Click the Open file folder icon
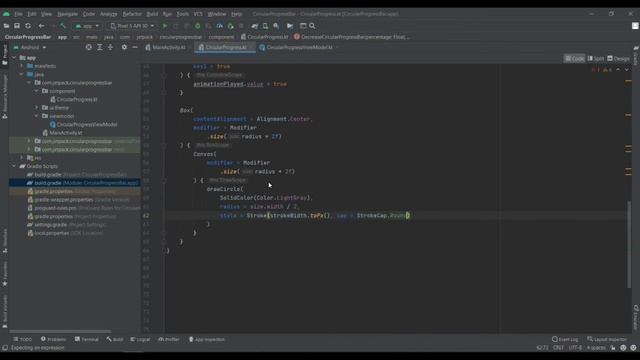 (x=6, y=26)
